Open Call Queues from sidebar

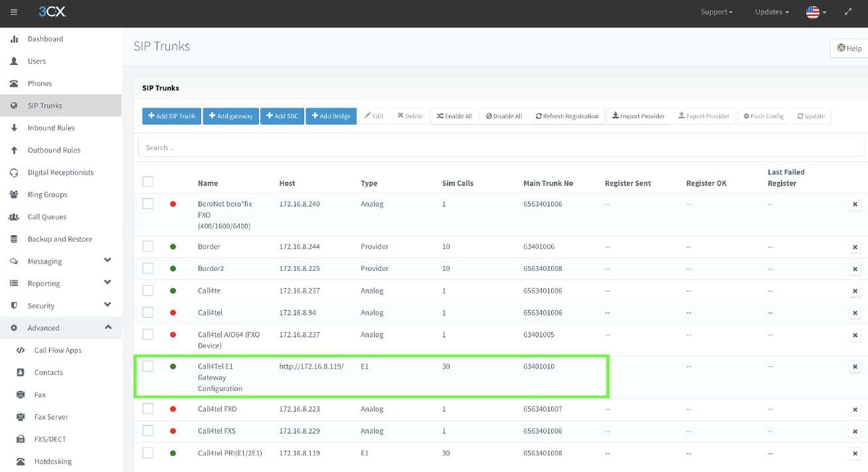[x=47, y=217]
